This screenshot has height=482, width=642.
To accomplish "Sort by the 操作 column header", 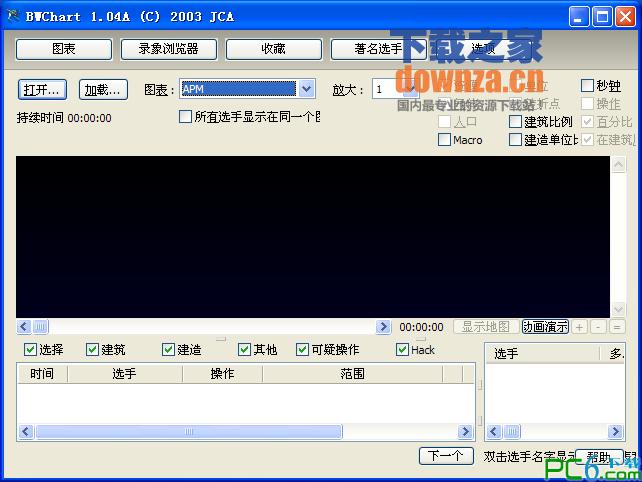I will click(x=222, y=373).
